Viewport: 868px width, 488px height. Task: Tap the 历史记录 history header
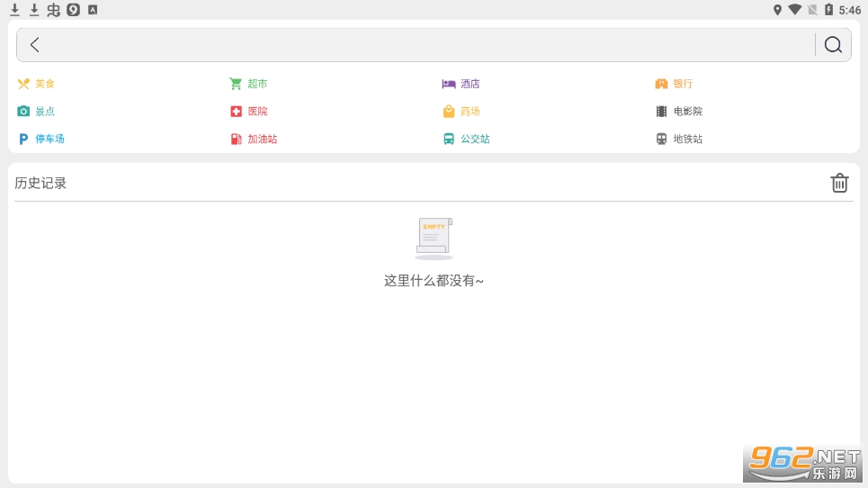click(40, 183)
